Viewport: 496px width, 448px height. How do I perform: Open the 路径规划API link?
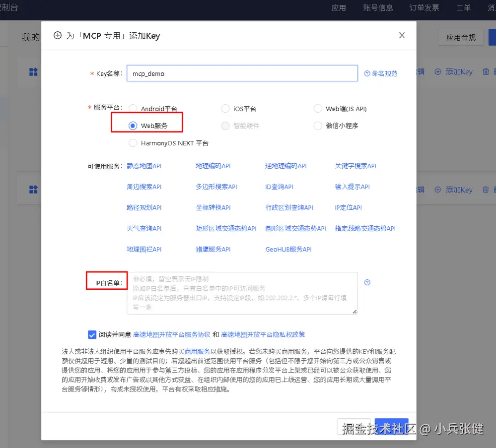point(144,208)
